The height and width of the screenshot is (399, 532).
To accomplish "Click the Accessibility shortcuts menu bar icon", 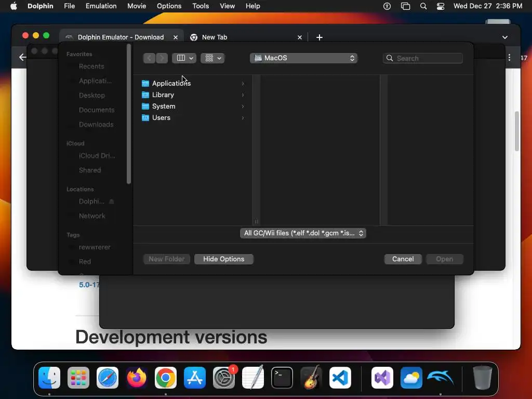I will [x=387, y=6].
